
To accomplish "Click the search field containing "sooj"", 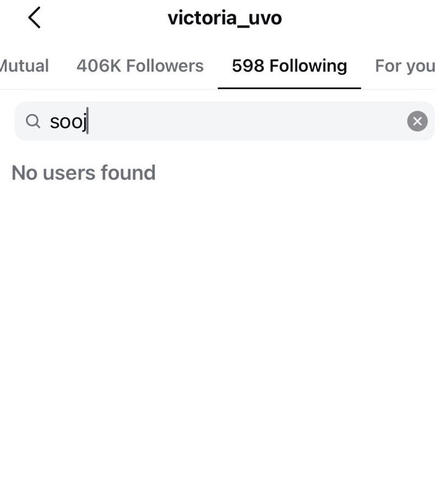I will [220, 121].
